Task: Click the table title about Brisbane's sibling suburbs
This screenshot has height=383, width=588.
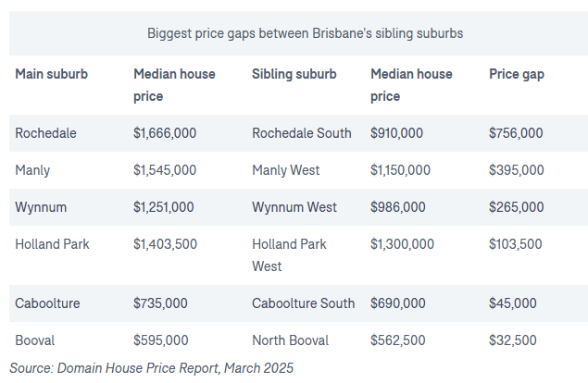Action: [306, 33]
